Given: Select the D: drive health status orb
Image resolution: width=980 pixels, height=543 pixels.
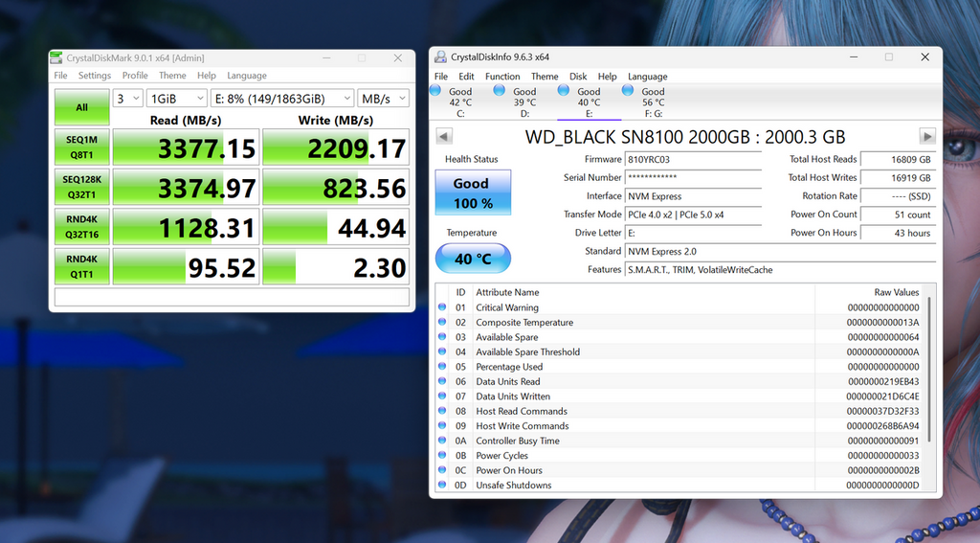Looking at the screenshot, I should (499, 91).
